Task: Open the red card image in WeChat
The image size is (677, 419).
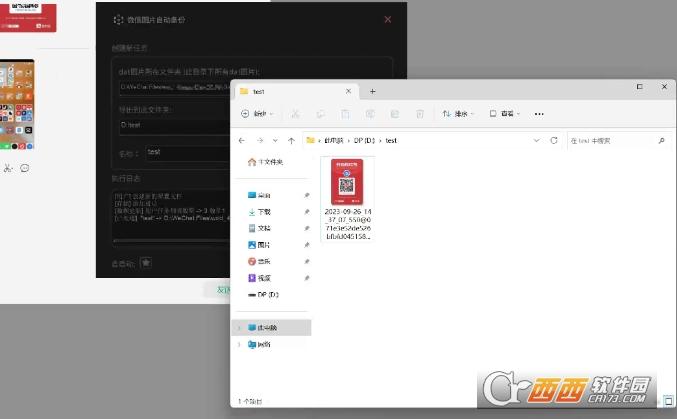Action: tap(28, 17)
